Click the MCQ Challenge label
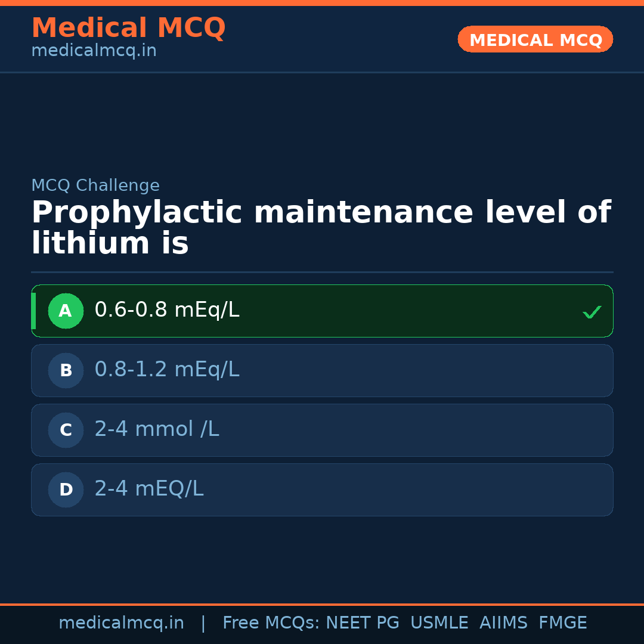 (95, 186)
